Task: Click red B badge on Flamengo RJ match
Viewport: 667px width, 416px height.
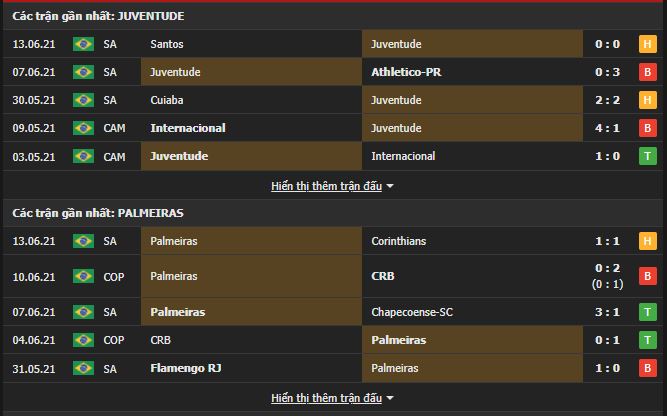Action: point(647,368)
